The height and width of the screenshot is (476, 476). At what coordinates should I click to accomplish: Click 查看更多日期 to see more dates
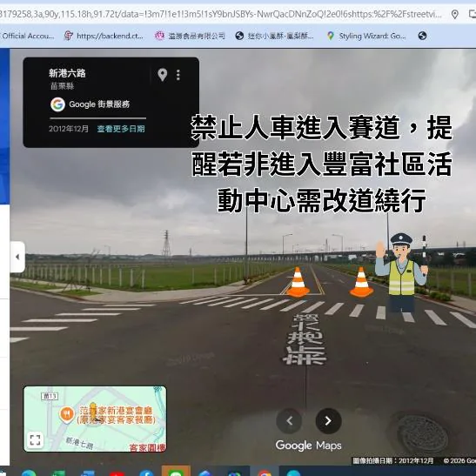coord(121,129)
